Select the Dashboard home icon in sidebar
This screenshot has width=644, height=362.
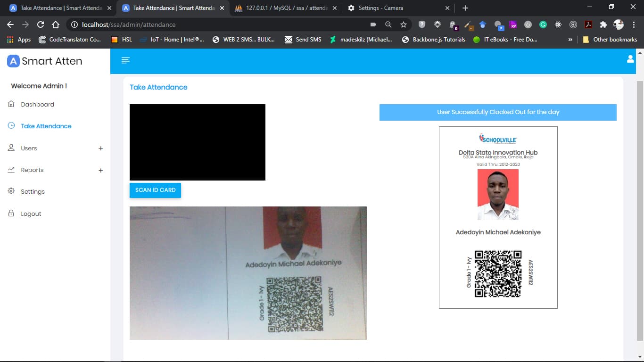click(x=11, y=104)
